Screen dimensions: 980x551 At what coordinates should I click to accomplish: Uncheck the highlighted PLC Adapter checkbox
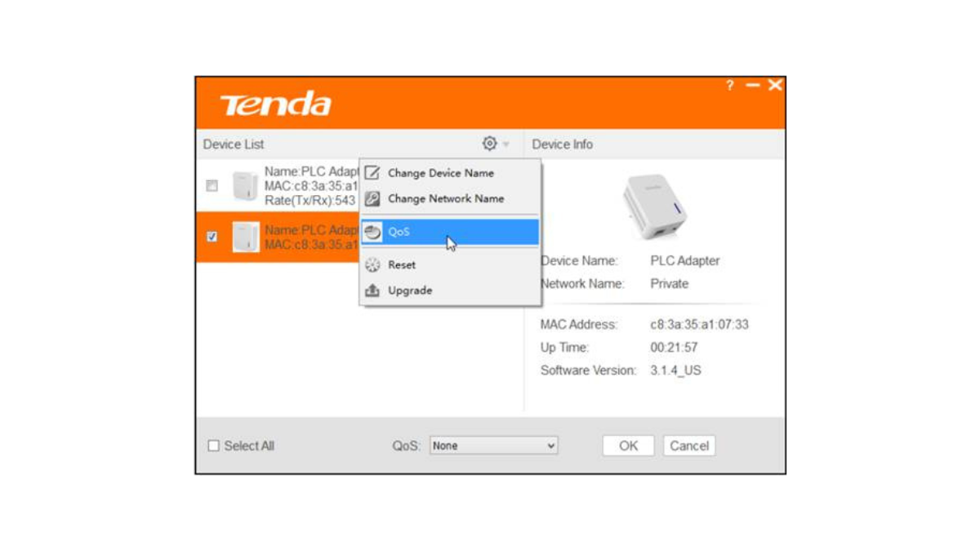pos(212,237)
